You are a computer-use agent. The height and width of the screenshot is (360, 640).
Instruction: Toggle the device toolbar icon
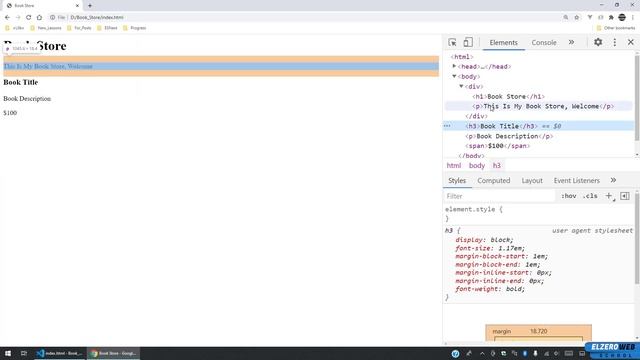(468, 42)
